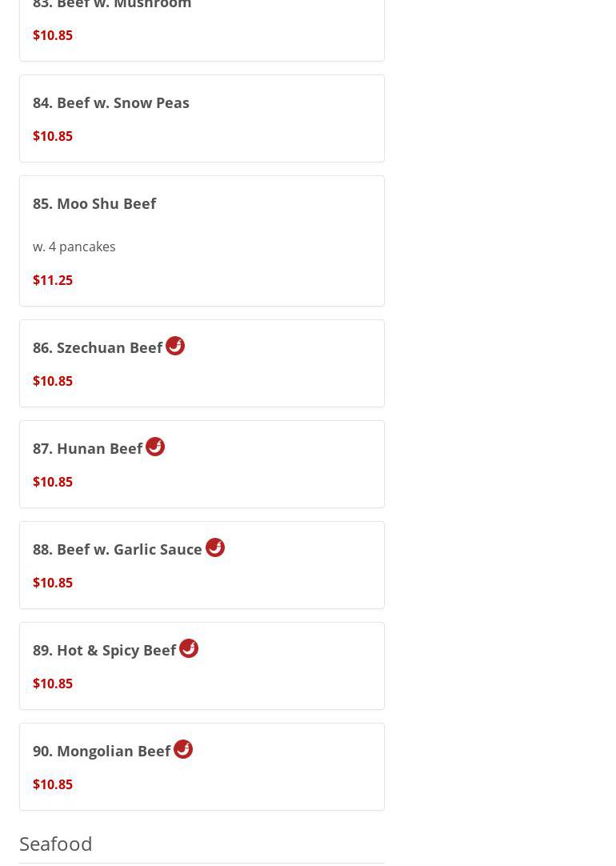
Task: Choose 90. Mongolian Beef from the list
Action: click(x=102, y=751)
